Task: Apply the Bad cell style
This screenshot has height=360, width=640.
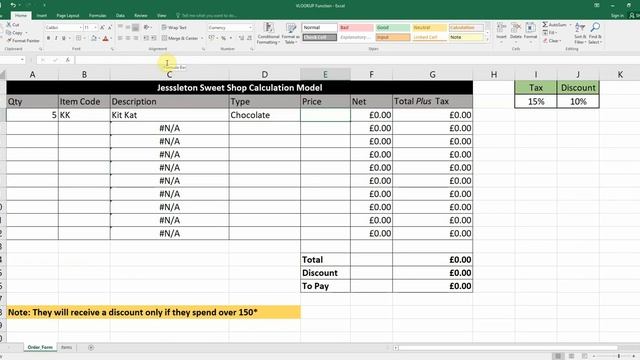Action: 356,27
